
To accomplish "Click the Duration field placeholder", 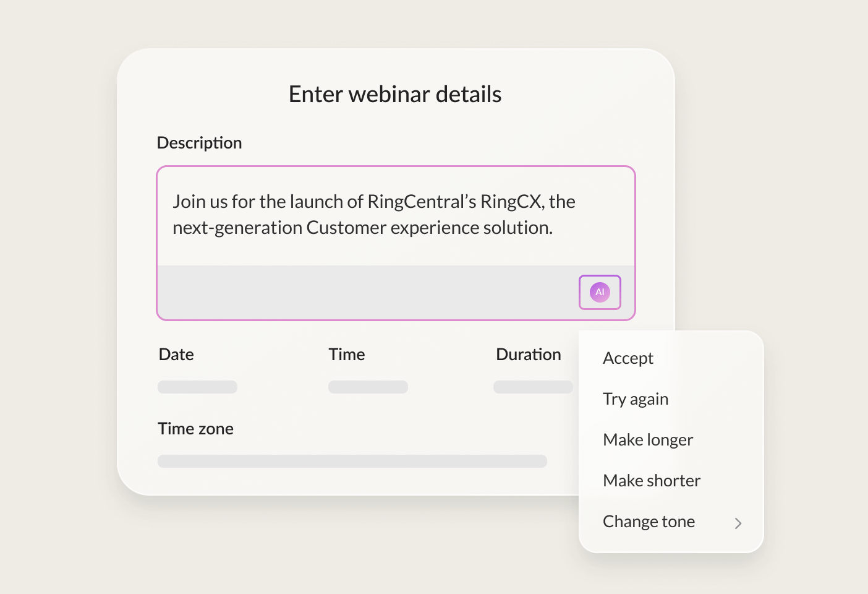I will coord(533,387).
